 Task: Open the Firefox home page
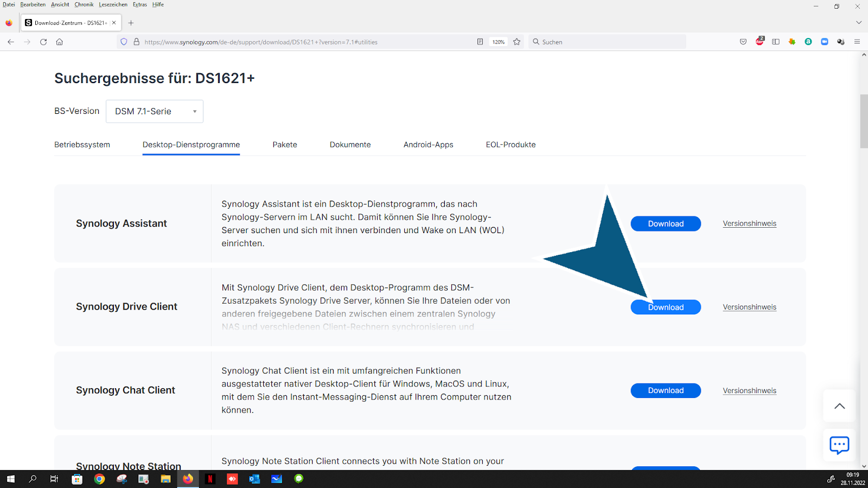(x=60, y=42)
